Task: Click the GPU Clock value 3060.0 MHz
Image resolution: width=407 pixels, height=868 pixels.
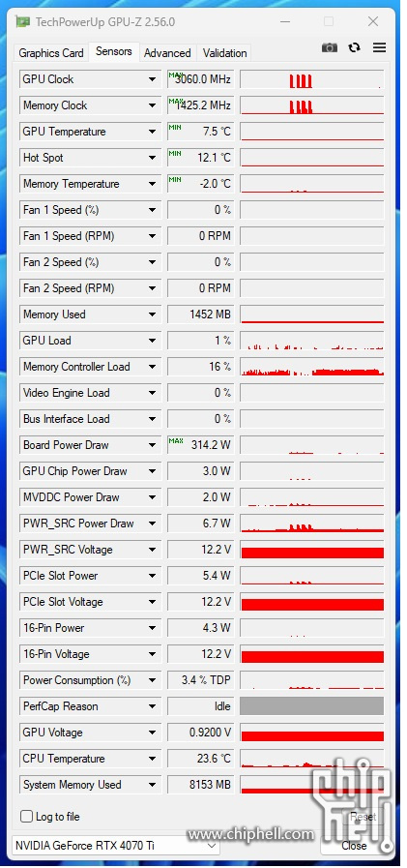Action: point(200,79)
